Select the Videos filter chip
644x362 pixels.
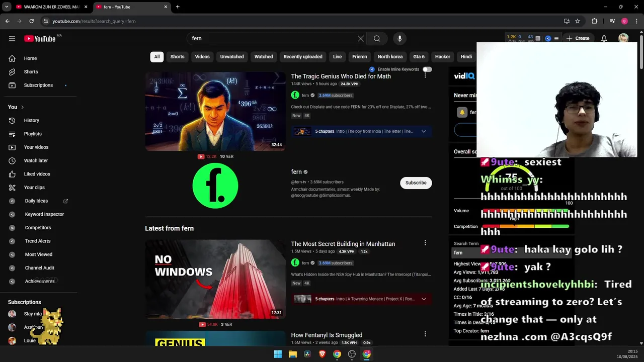click(202, 57)
